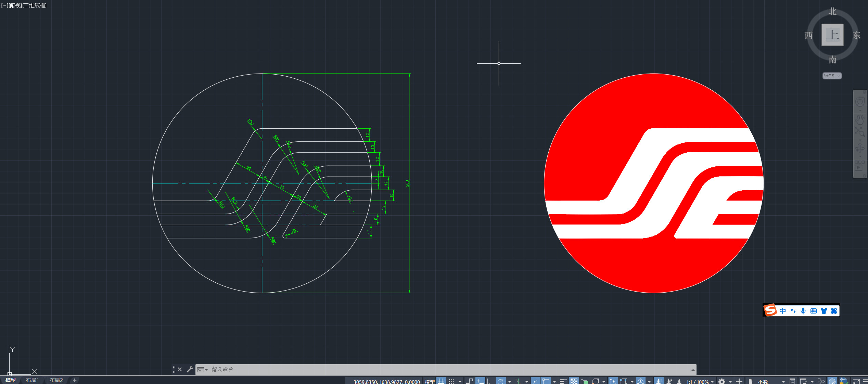
Task: Expand the WCS coordinate system dropdown
Action: (x=832, y=76)
